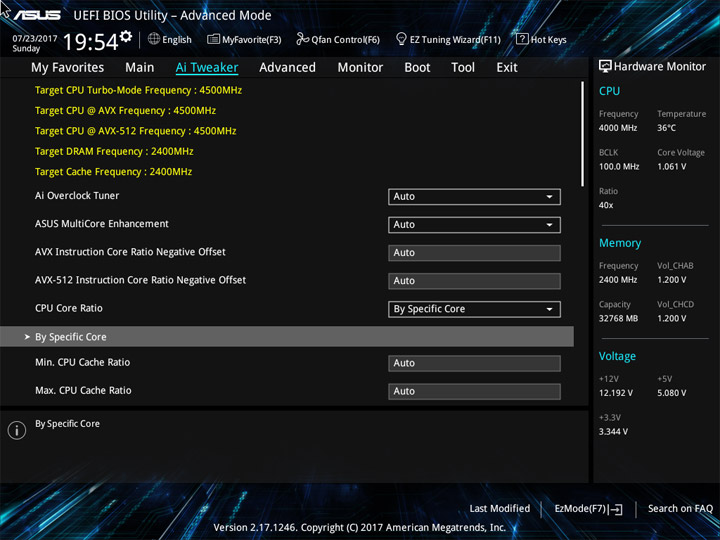The width and height of the screenshot is (720, 540).
Task: Click the settings gear next to the clock
Action: click(x=126, y=36)
